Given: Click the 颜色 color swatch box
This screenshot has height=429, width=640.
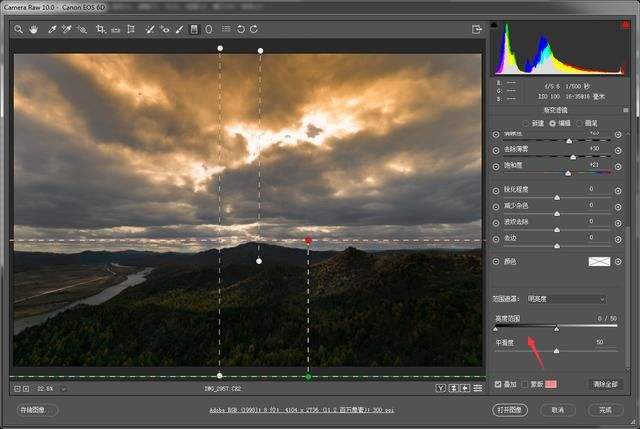Looking at the screenshot, I should 599,262.
